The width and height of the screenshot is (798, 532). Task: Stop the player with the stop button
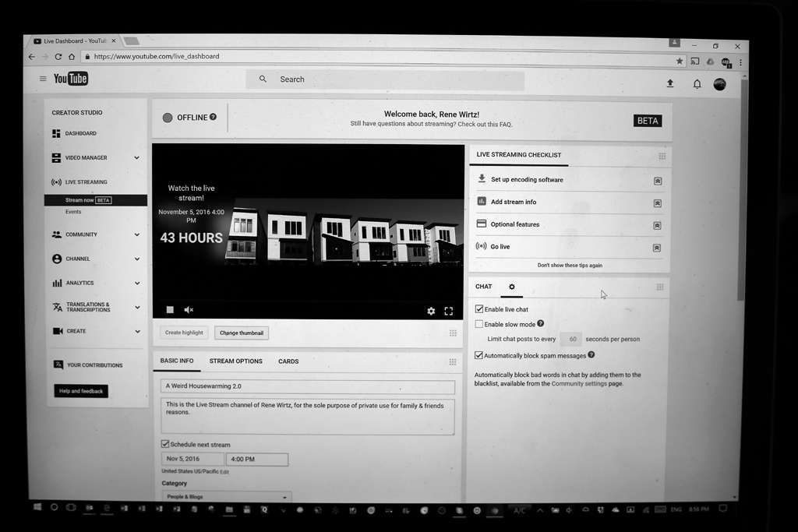coord(170,309)
